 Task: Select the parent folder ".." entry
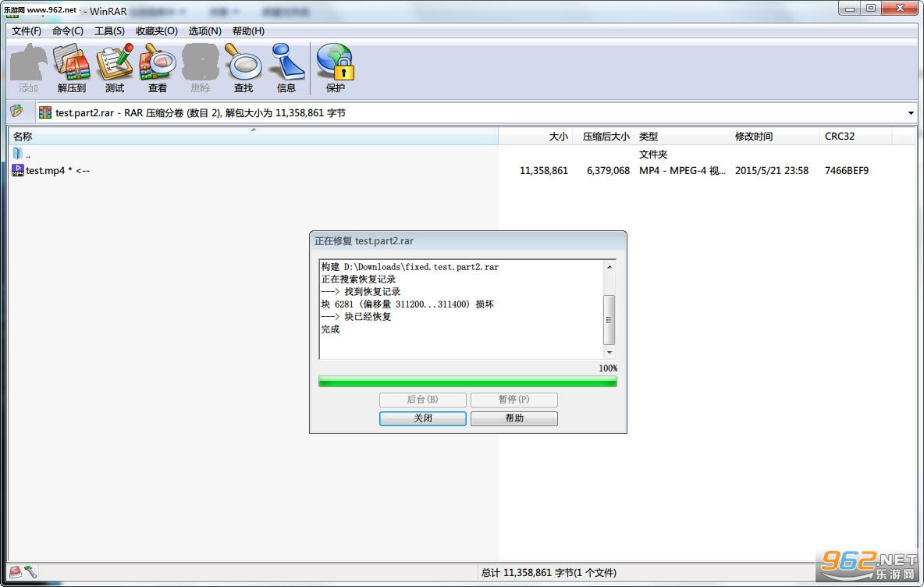point(28,155)
